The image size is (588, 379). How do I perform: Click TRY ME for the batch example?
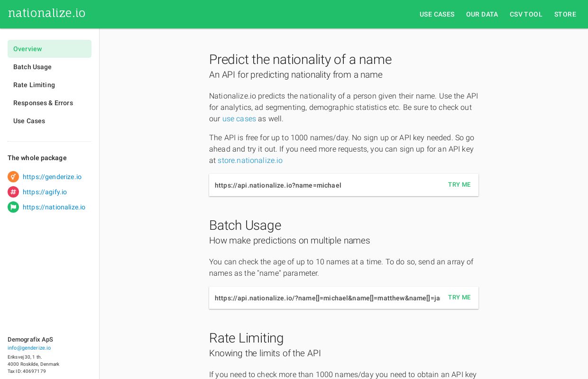459,298
